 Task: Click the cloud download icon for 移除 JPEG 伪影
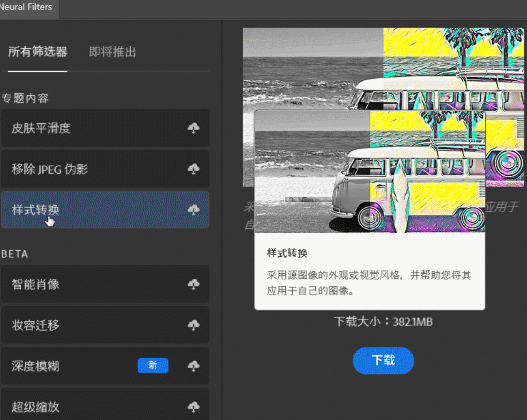coord(194,169)
